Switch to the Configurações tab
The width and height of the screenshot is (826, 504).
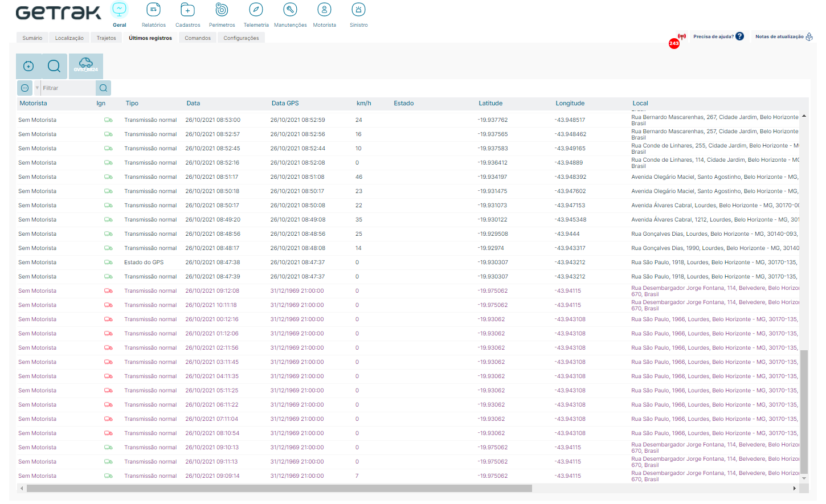241,38
